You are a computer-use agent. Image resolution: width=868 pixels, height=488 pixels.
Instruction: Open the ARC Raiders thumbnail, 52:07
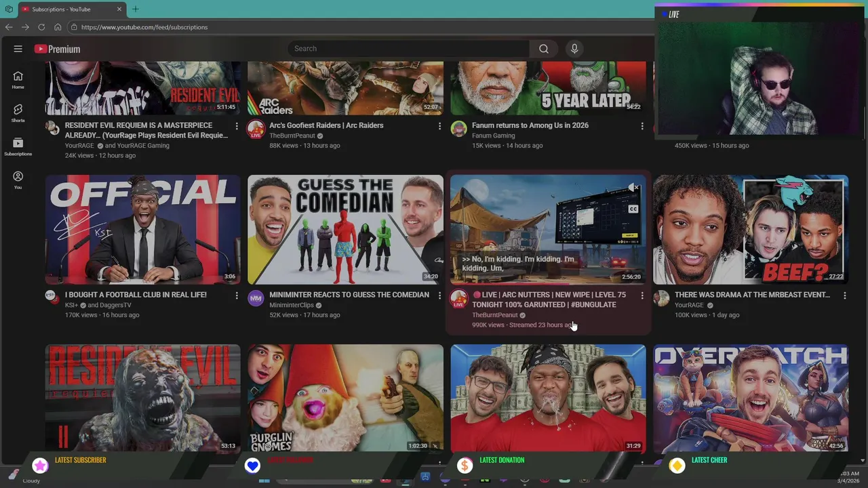click(345, 88)
